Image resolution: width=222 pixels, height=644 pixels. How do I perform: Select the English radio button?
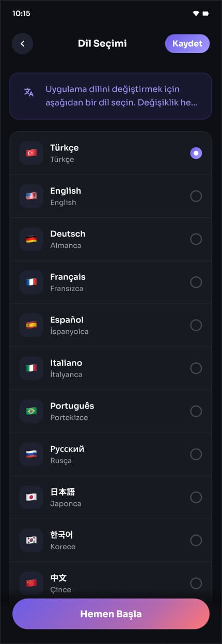pos(196,196)
